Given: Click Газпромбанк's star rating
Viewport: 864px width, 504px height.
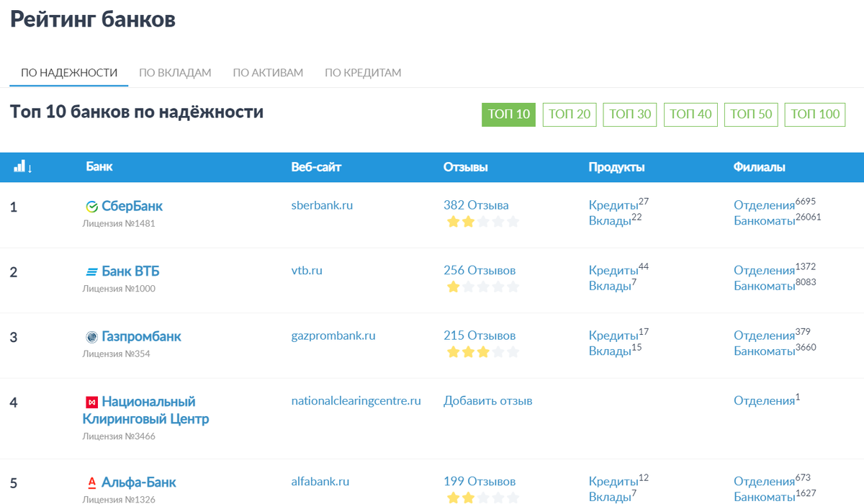Looking at the screenshot, I should (482, 352).
